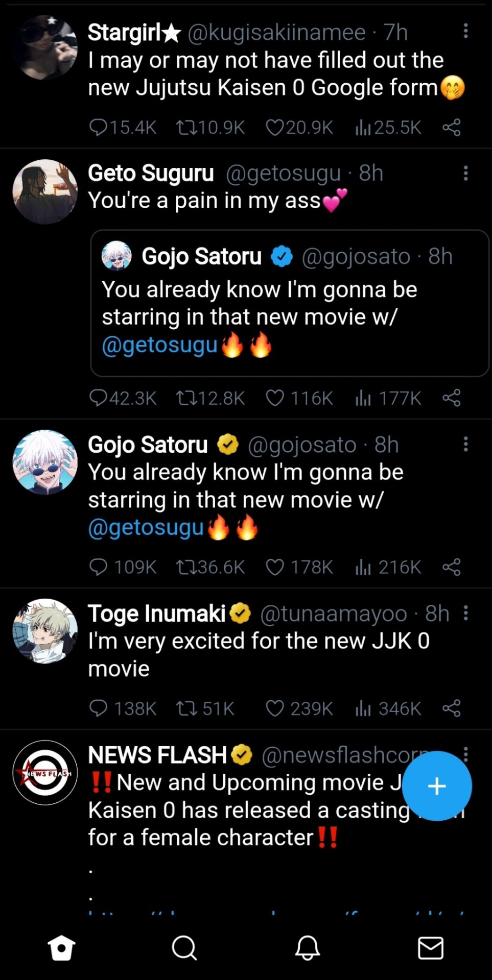Share Toge Inumaki's tweet
492x980 pixels.
[452, 708]
